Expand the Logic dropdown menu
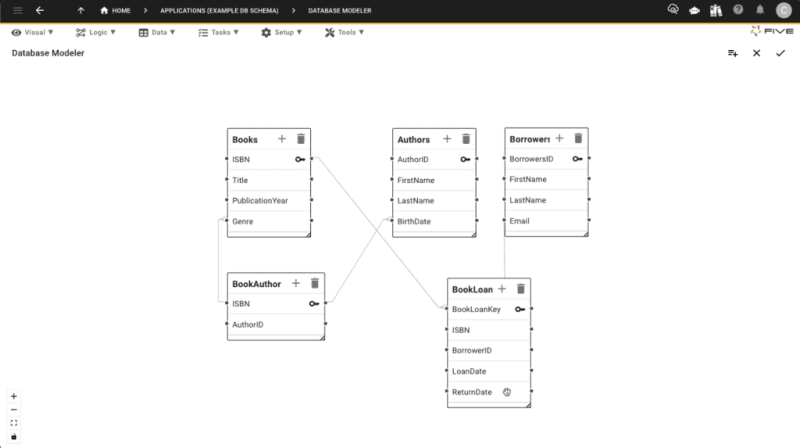Screen dimensions: 800x448 point(95,32)
